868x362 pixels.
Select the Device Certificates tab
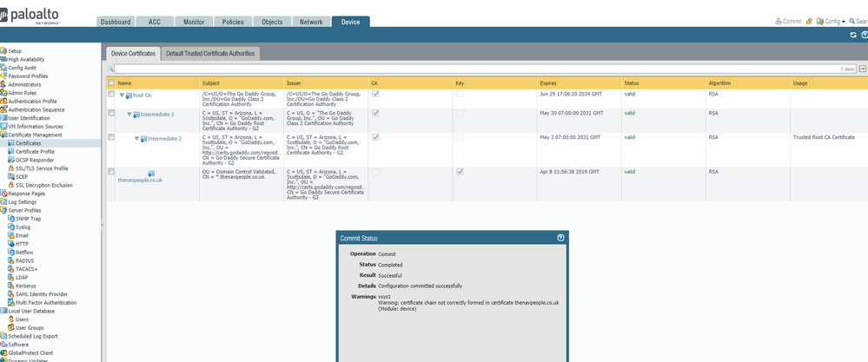(x=133, y=54)
